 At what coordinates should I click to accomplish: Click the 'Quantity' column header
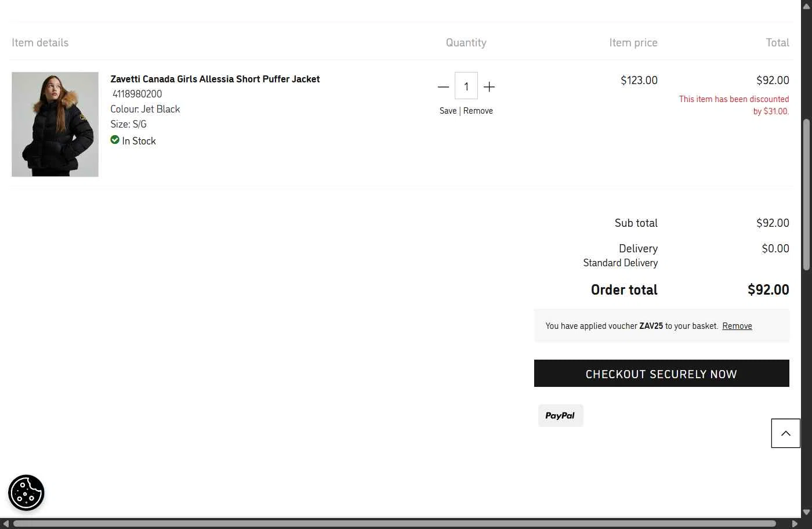(x=466, y=42)
